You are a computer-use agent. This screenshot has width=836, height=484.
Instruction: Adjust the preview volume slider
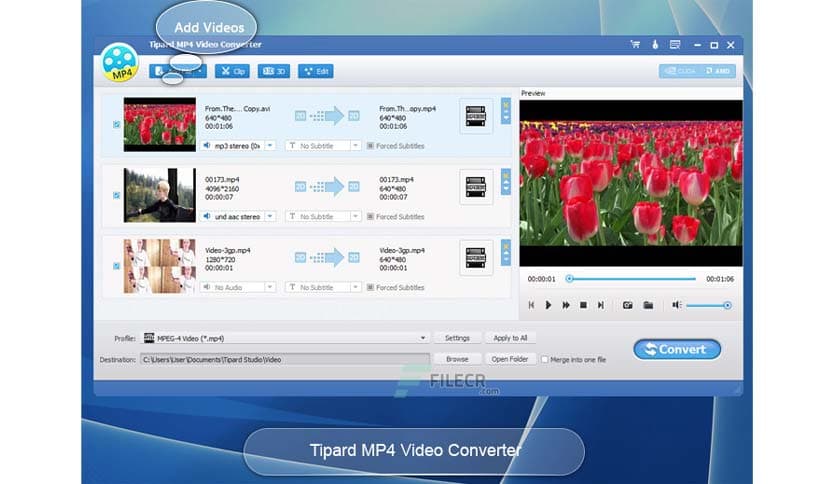coord(709,305)
